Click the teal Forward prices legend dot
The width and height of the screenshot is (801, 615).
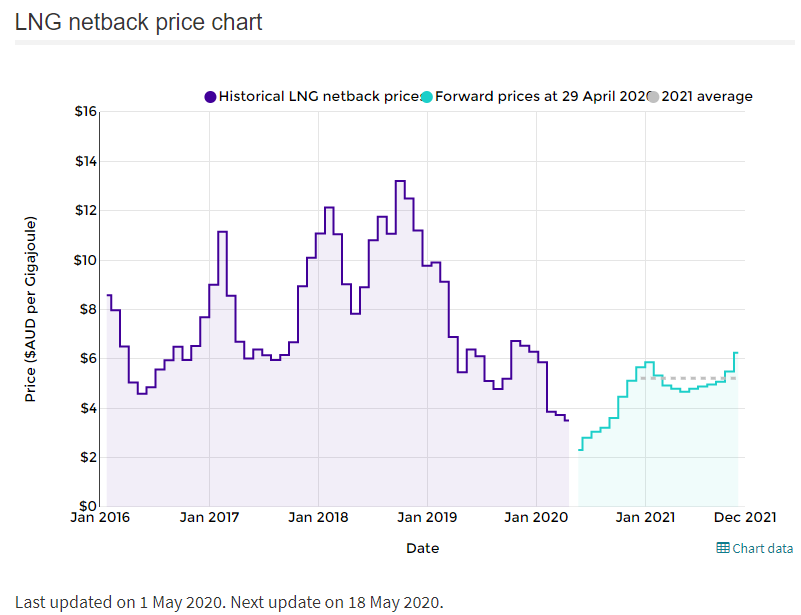427,97
